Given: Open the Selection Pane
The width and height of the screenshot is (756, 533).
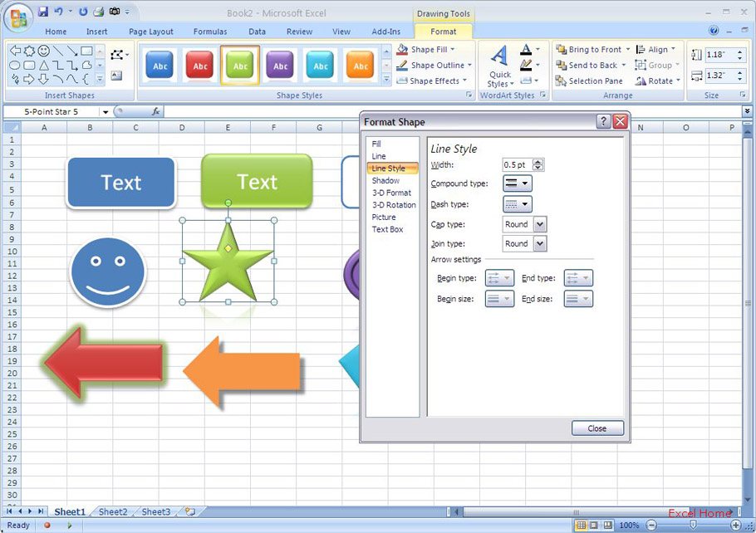Looking at the screenshot, I should pos(590,81).
